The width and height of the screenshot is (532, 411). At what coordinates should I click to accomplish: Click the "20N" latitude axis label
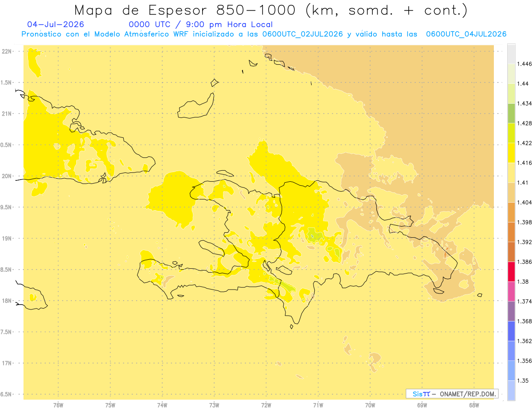(6, 176)
